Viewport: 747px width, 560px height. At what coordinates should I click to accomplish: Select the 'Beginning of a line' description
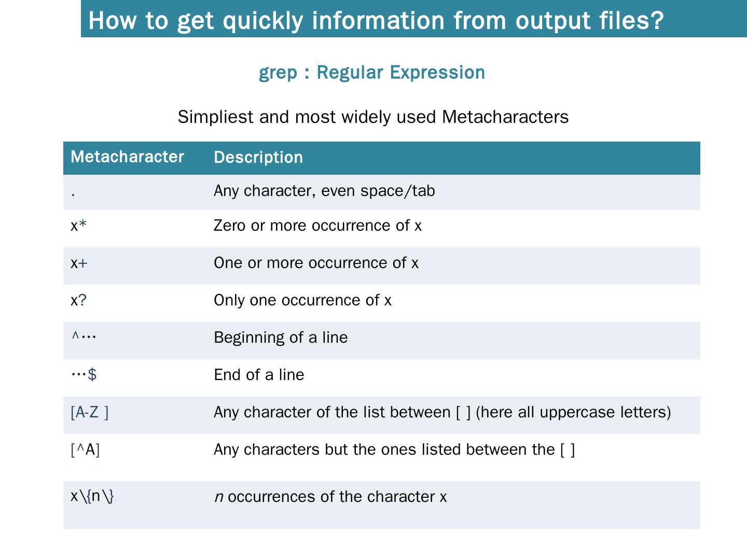(x=281, y=338)
